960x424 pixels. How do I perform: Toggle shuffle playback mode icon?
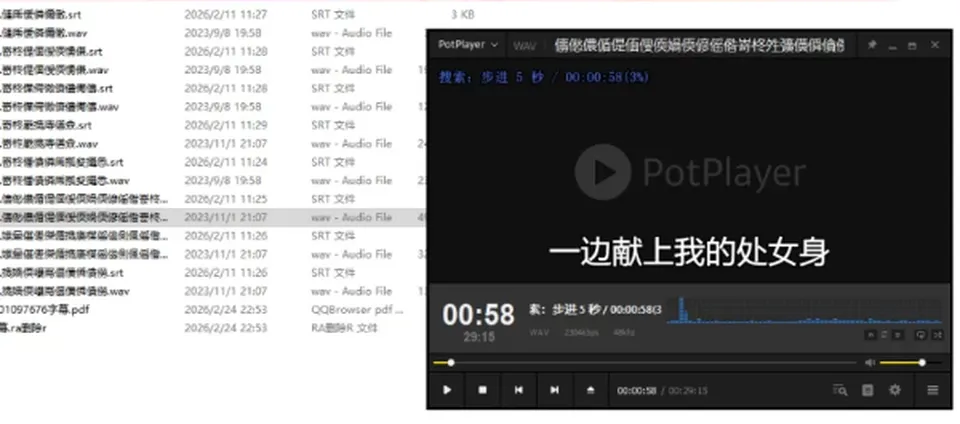(x=937, y=335)
